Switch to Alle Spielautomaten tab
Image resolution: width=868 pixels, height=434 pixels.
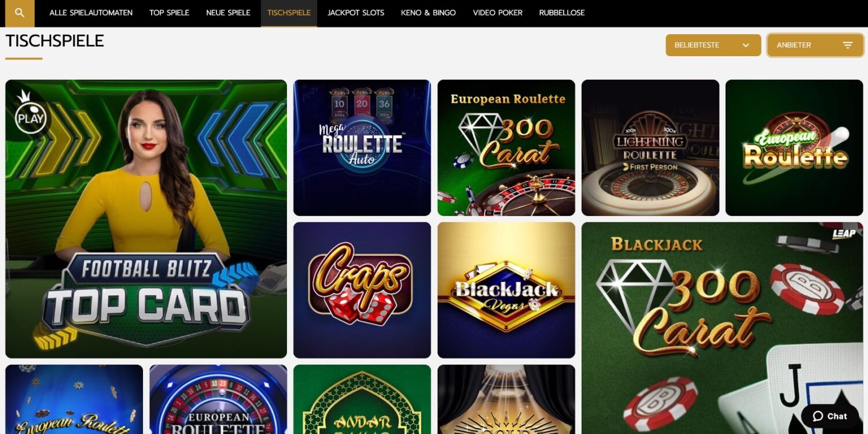91,13
